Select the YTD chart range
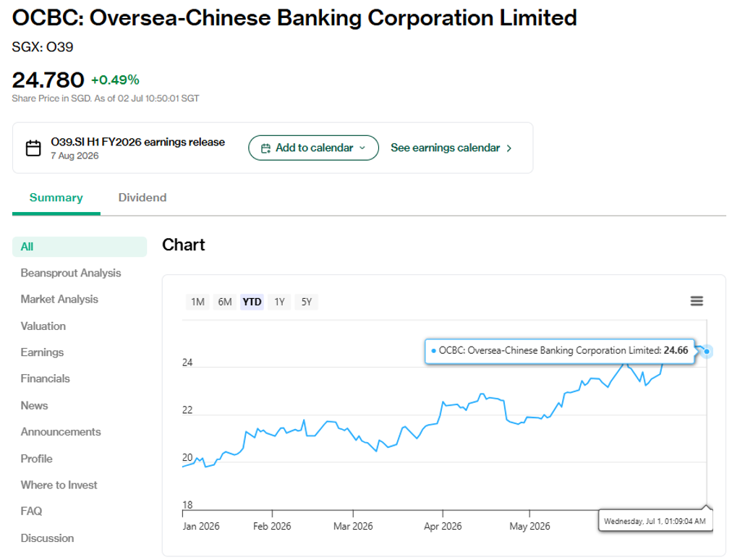The height and width of the screenshot is (560, 732). [x=252, y=302]
